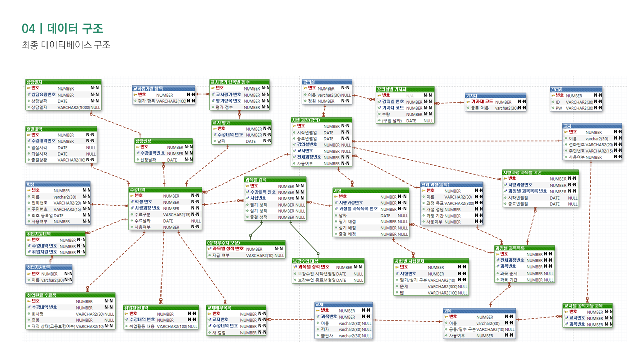Select the 과목별 성적 table header
The width and height of the screenshot is (644, 362).
point(275,179)
